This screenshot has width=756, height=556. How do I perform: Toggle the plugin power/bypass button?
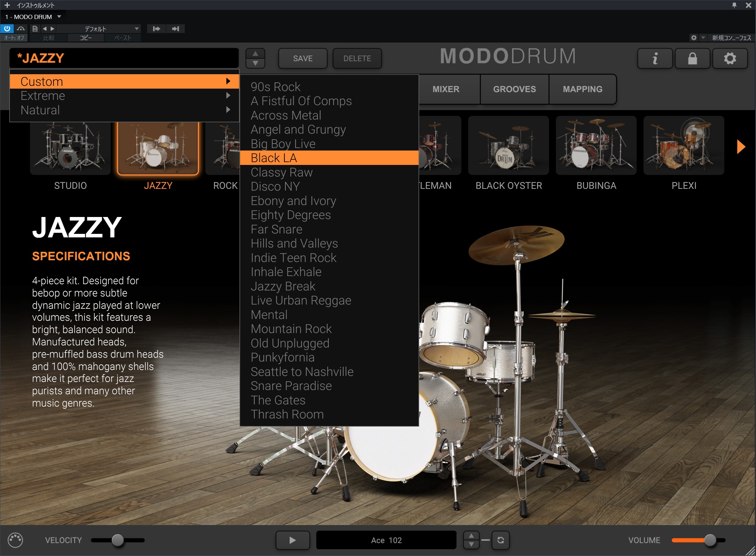point(7,28)
